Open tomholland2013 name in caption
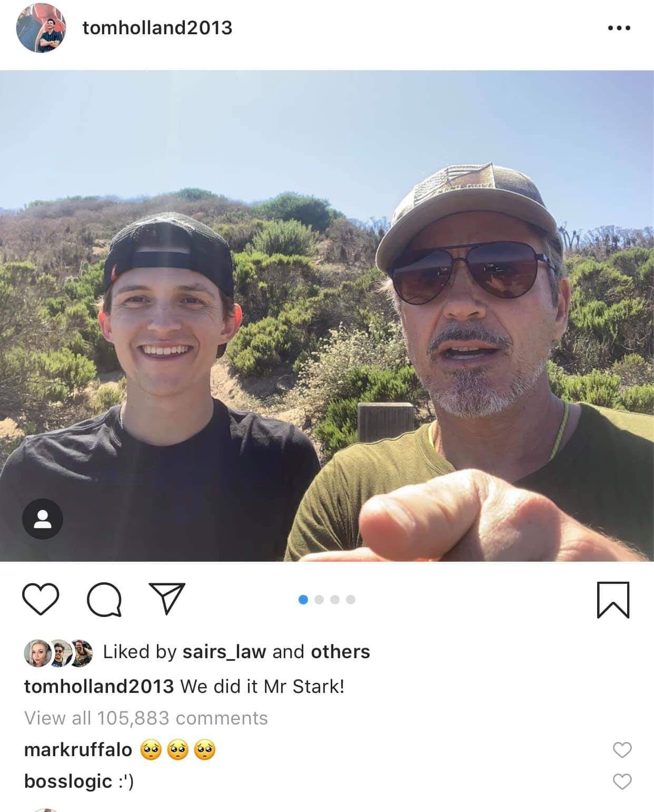 (99, 686)
